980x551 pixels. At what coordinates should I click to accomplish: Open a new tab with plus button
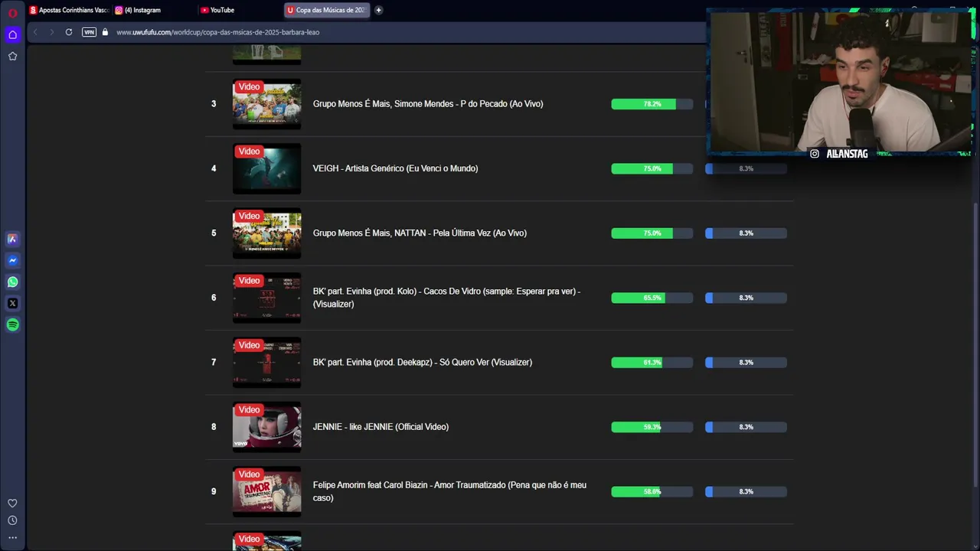click(x=378, y=10)
